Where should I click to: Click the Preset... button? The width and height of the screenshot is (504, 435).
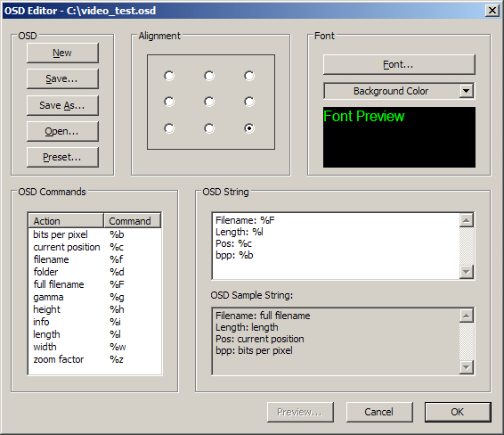[x=62, y=157]
